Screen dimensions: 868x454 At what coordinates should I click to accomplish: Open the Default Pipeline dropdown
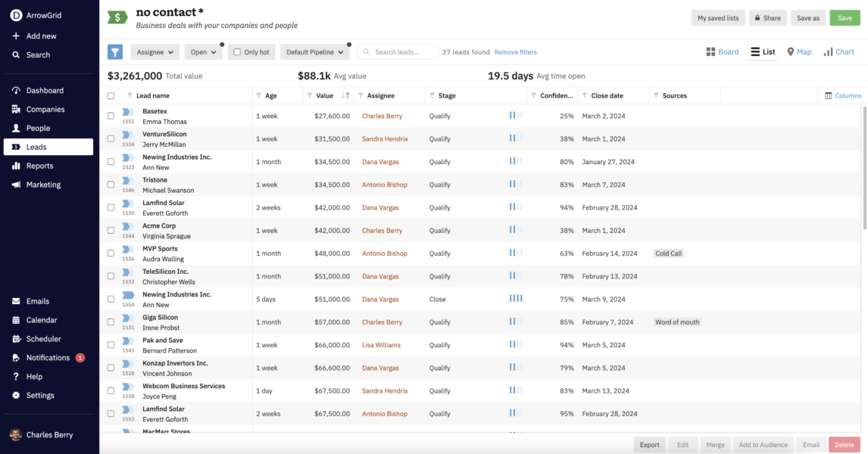coord(314,51)
